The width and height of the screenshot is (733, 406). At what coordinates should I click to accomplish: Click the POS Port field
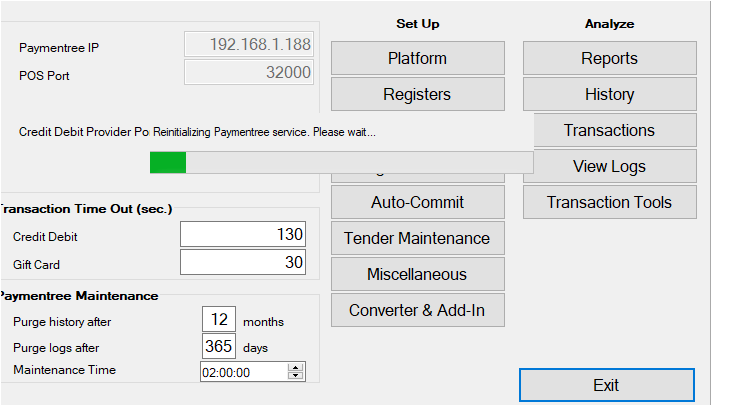pos(249,72)
